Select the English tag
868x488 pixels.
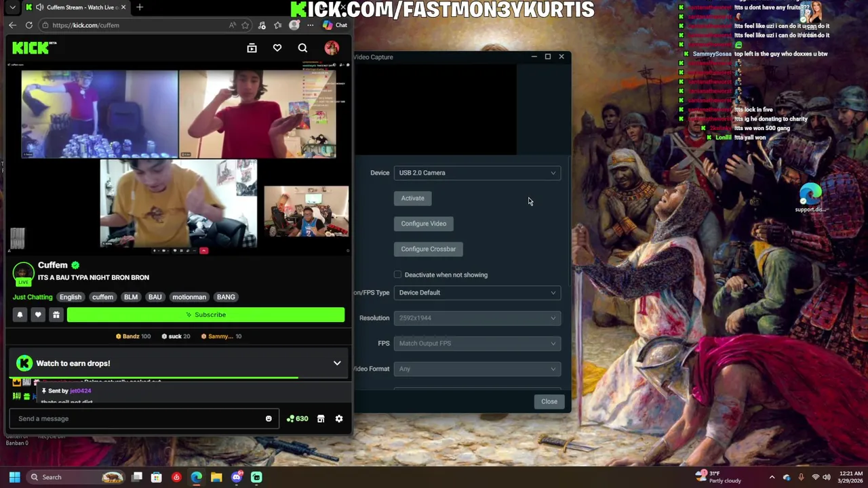pos(71,297)
